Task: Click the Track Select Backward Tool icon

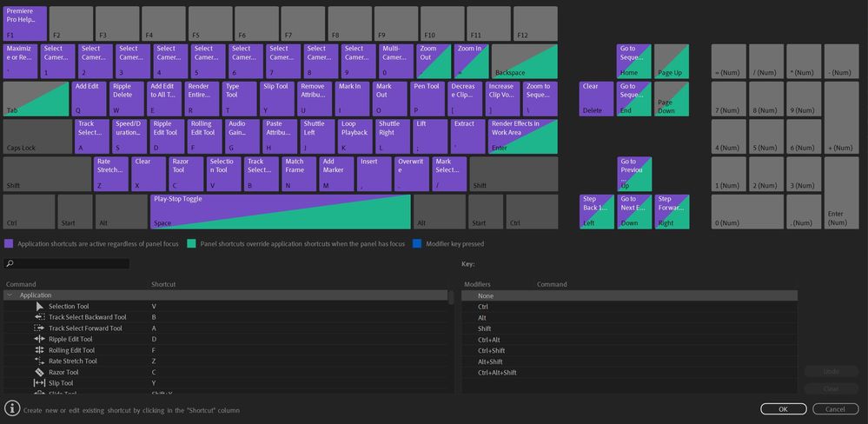Action: [39, 317]
